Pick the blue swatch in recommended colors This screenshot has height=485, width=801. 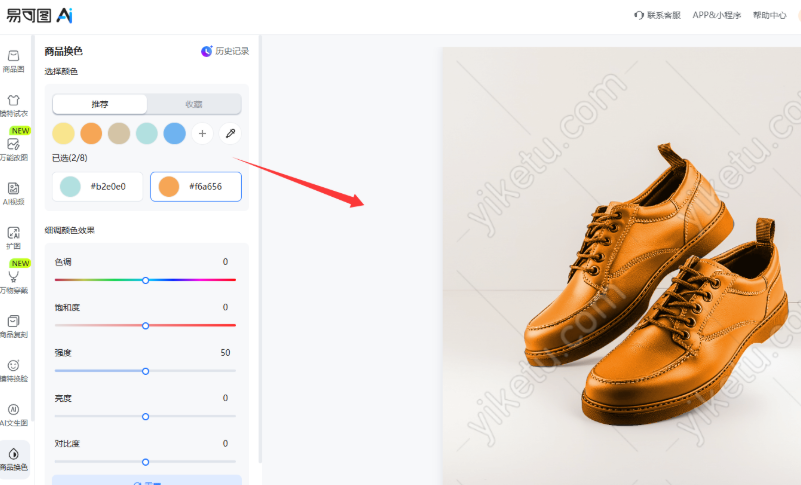tap(174, 133)
